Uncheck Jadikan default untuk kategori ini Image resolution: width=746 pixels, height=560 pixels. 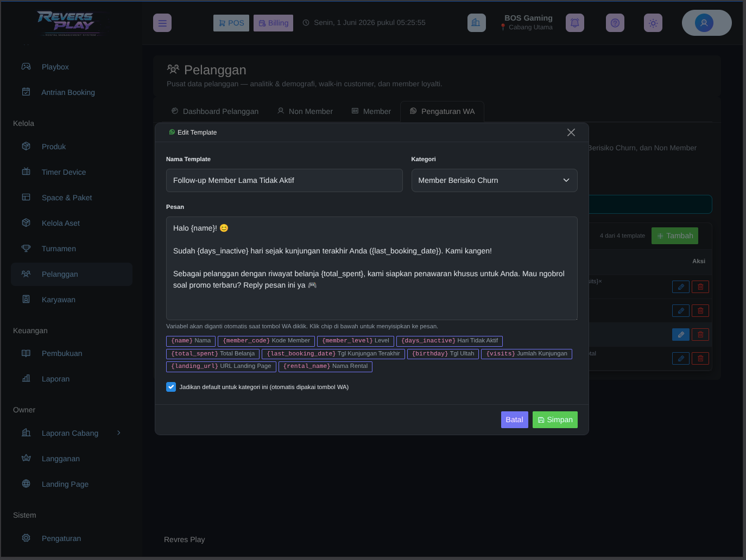point(171,387)
